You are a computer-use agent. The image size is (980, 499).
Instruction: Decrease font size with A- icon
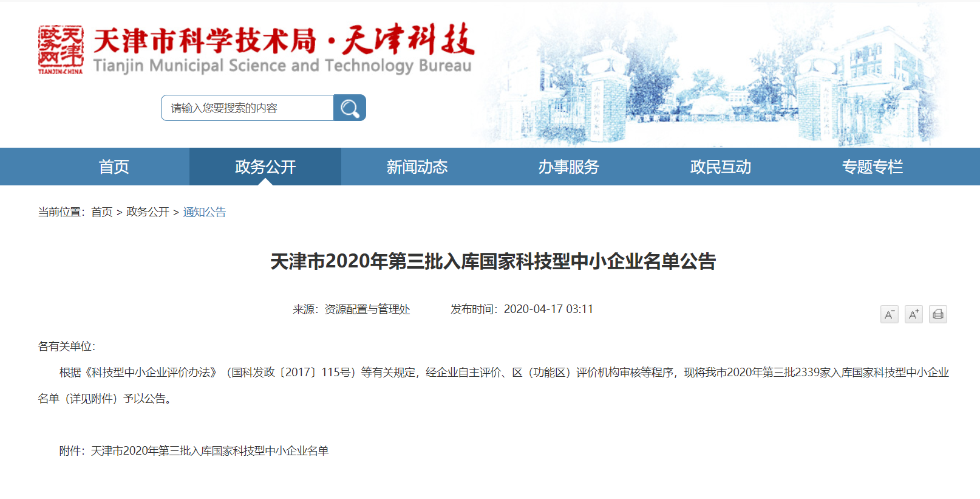889,314
